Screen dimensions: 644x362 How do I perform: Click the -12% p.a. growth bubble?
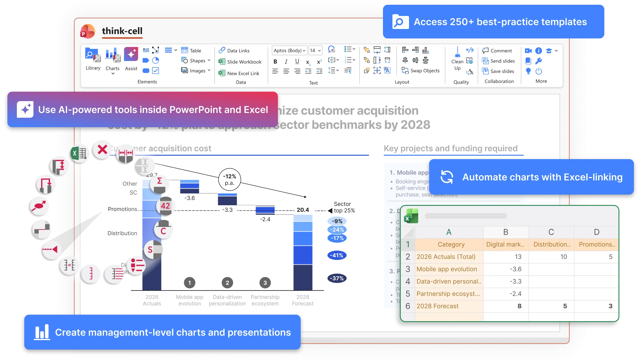tap(230, 180)
